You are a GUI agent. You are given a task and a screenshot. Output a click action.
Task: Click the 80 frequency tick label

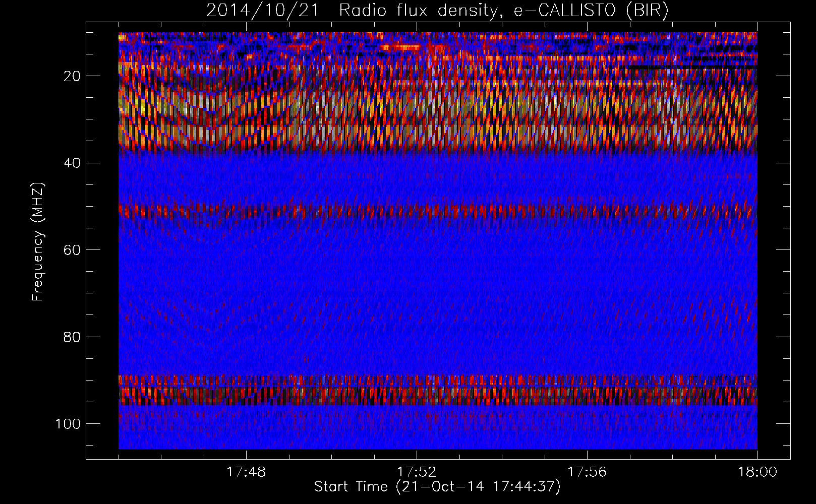73,337
